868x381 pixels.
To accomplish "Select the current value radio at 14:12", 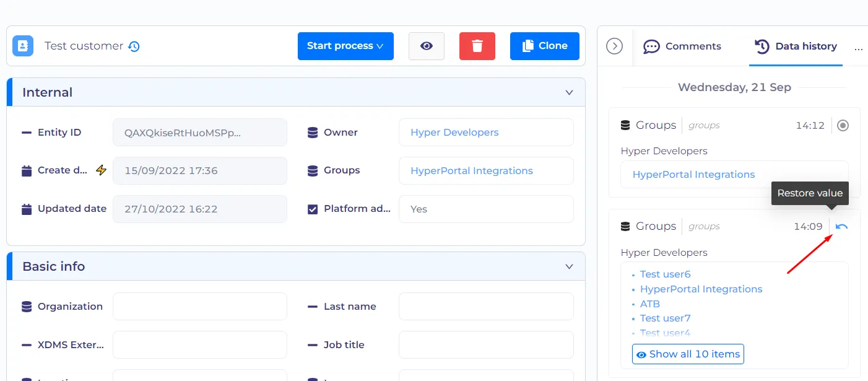I will click(x=843, y=126).
